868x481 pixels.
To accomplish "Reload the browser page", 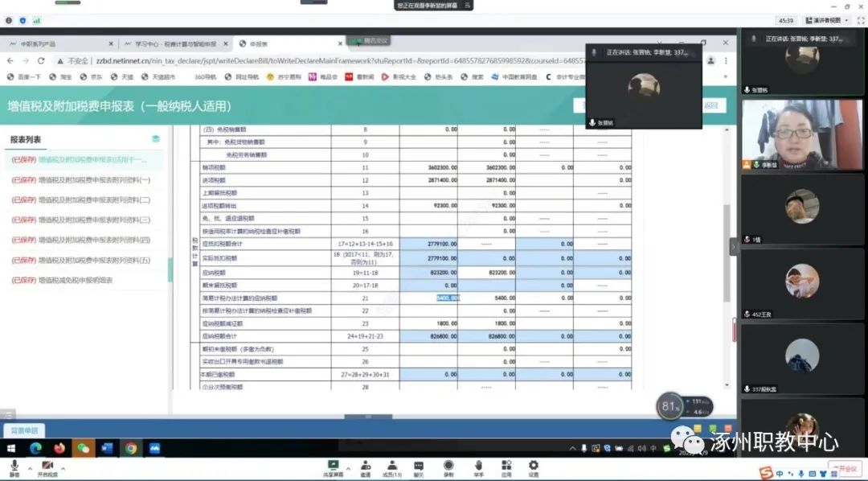I will point(41,60).
